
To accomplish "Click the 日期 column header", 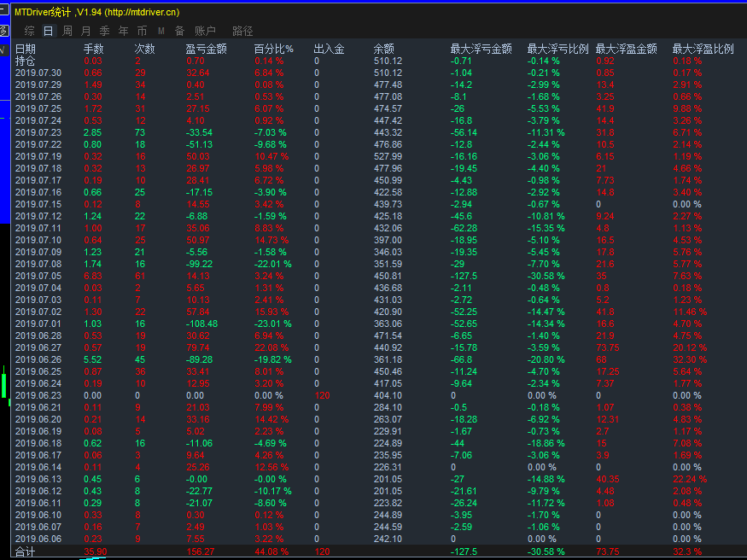I will pos(26,49).
